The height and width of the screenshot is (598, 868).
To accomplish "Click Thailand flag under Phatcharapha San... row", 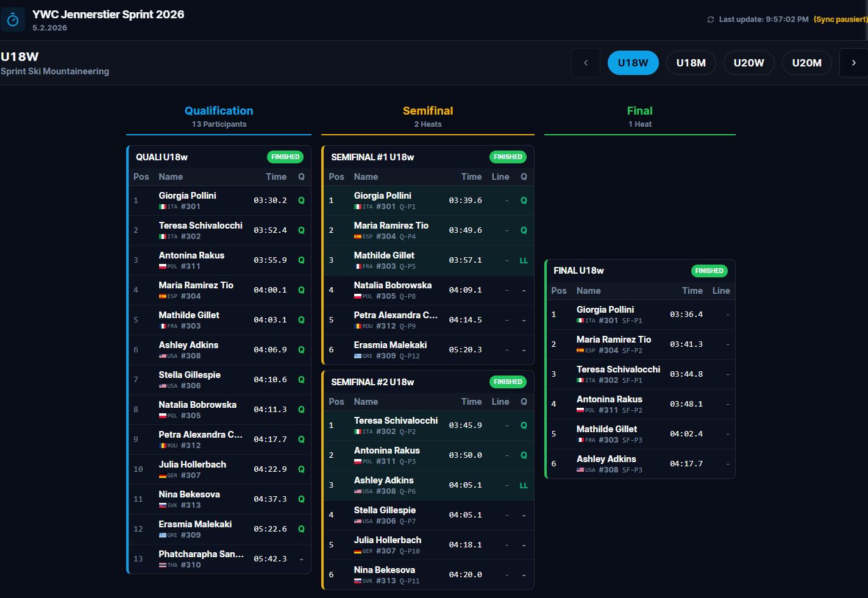I will coord(163,565).
